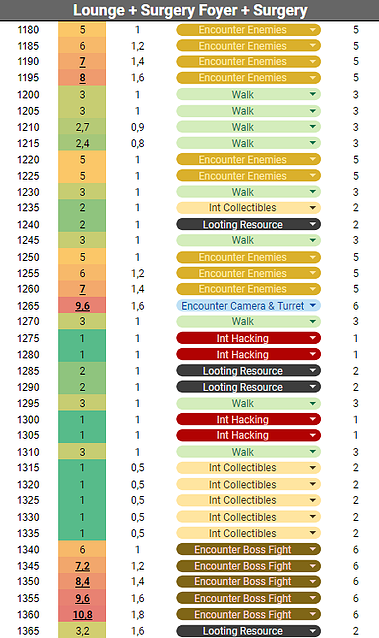Click the Encounter Boss Fight dropdown in row 1340
This screenshot has width=379, height=638.
[248, 549]
